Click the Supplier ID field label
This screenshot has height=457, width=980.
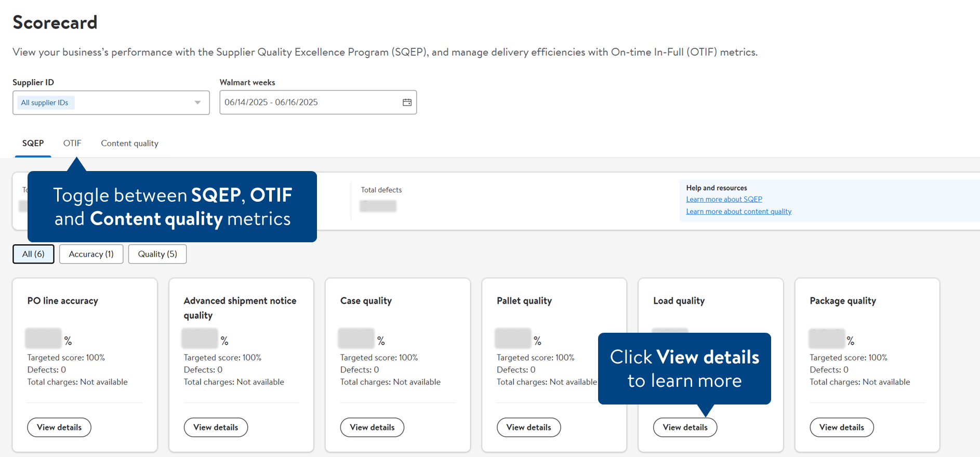point(33,82)
